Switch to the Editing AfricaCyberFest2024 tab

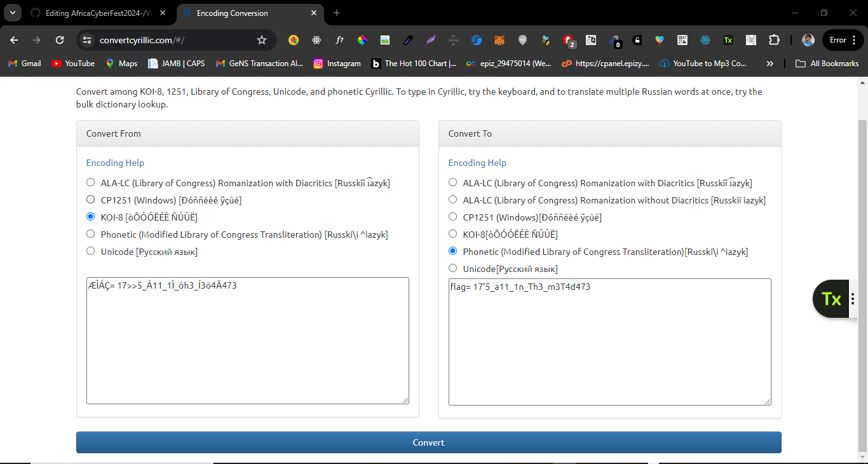point(95,13)
